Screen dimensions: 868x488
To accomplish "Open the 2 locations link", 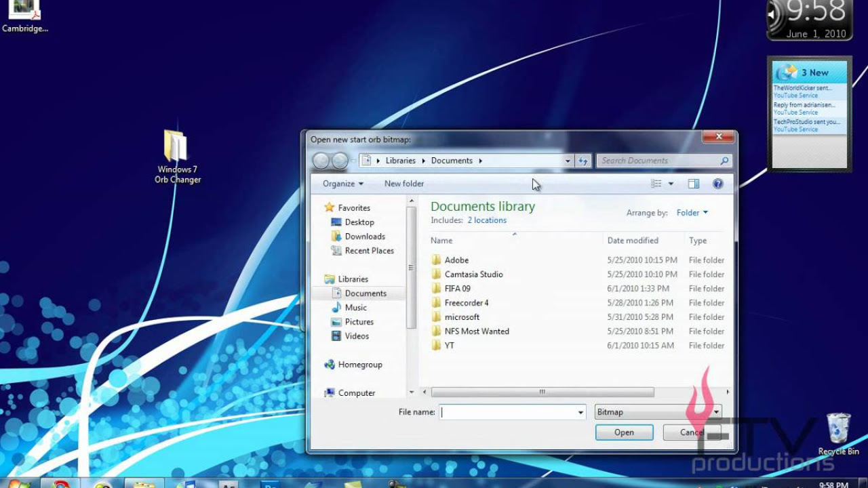I will coord(487,220).
